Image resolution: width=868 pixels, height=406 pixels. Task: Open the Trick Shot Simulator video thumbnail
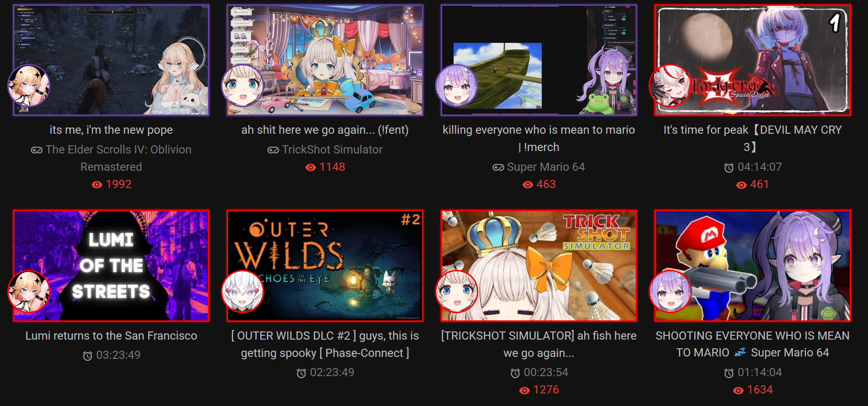pos(539,266)
